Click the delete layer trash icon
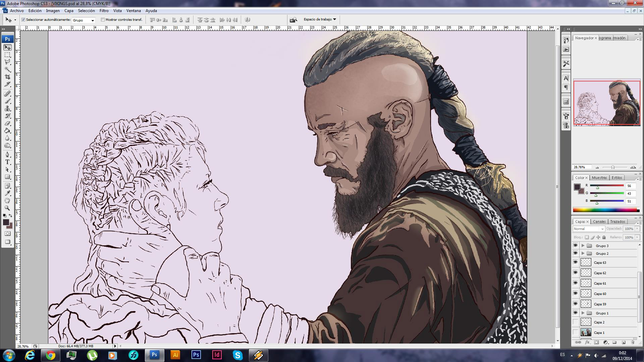644x362 pixels. pyautogui.click(x=633, y=342)
